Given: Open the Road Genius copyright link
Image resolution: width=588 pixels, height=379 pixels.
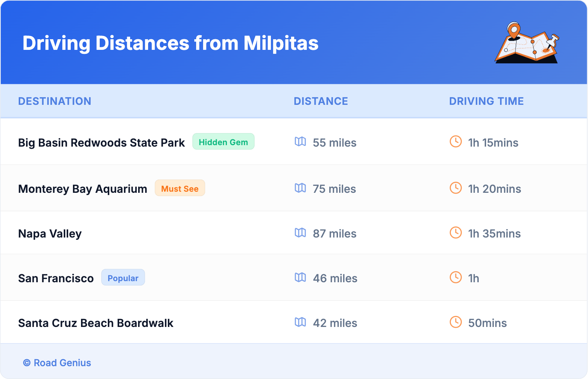Looking at the screenshot, I should tap(58, 363).
